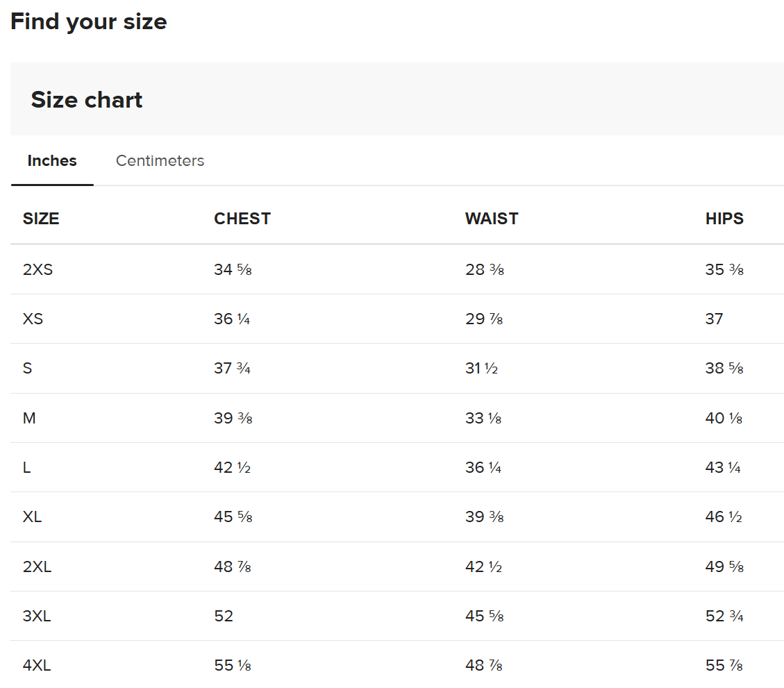This screenshot has width=784, height=688.
Task: Click the 3XL size row label
Action: pos(37,616)
